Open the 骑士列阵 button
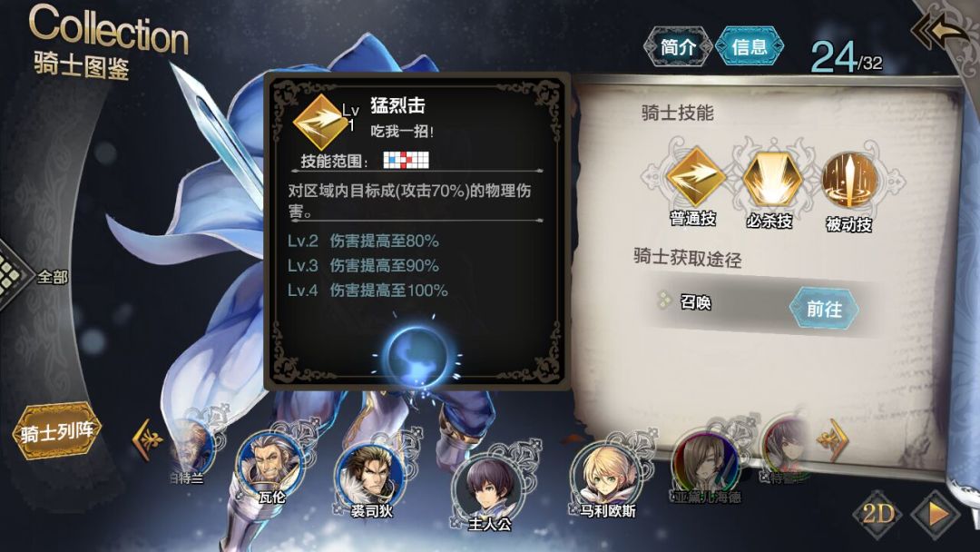This screenshot has width=980, height=552. pos(57,430)
